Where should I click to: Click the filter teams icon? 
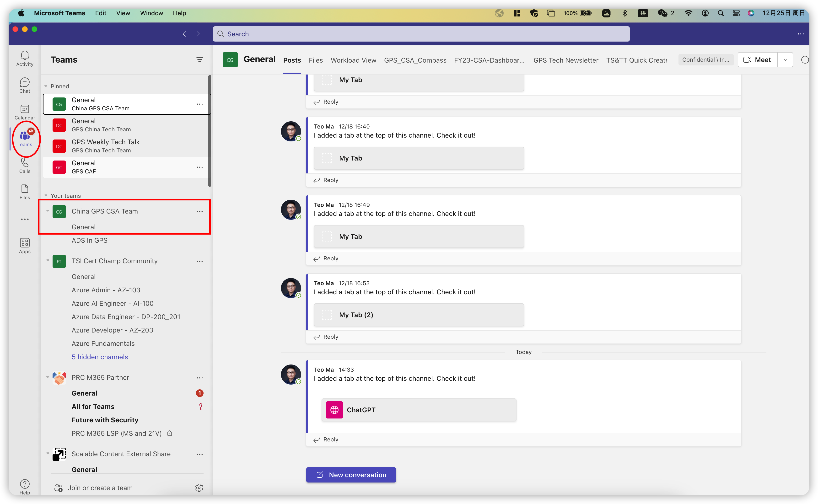click(x=199, y=60)
